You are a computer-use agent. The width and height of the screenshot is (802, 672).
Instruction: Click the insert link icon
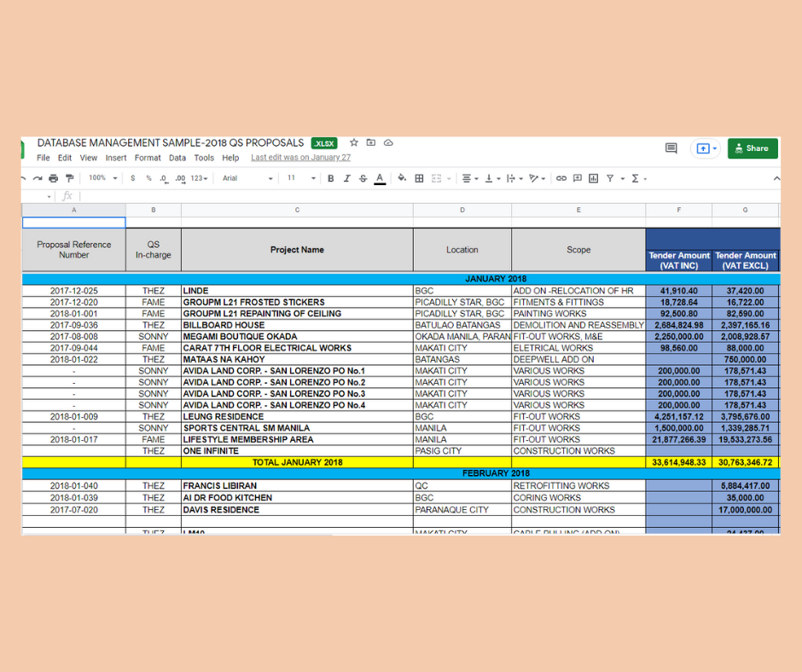tap(561, 178)
